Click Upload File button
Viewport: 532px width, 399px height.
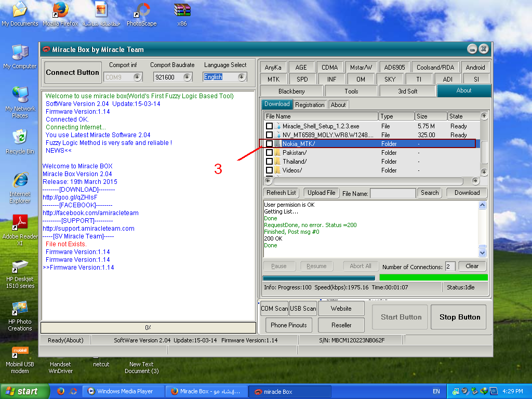[x=321, y=193]
